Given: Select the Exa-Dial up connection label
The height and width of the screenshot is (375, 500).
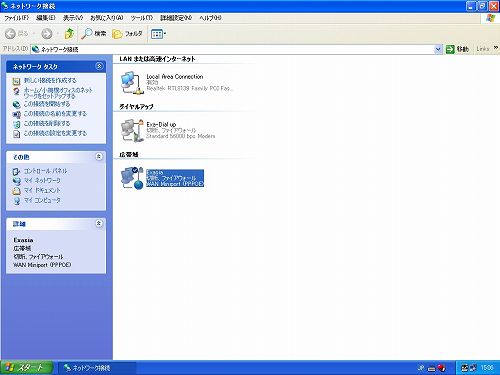Looking at the screenshot, I should [161, 124].
